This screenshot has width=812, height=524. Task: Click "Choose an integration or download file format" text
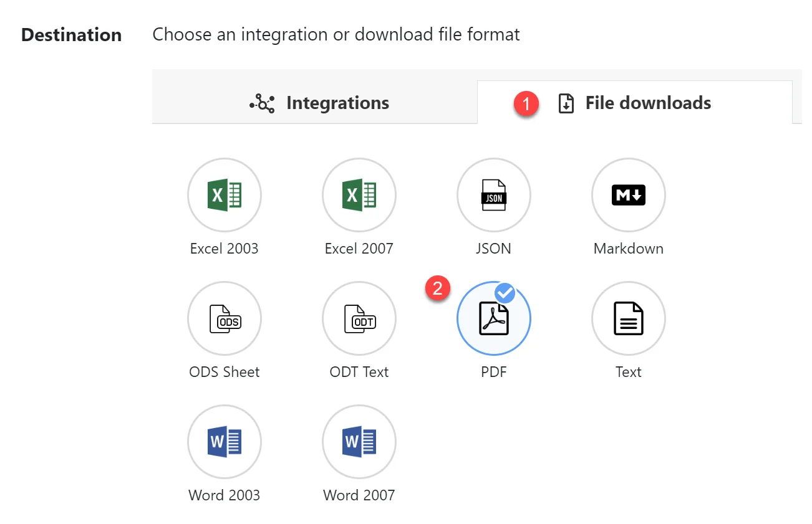tap(336, 34)
